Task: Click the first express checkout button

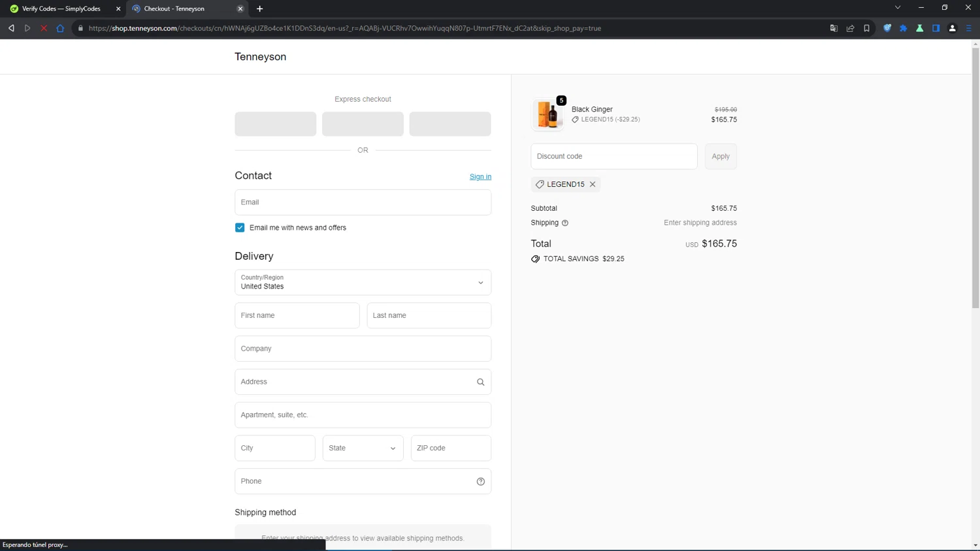Action: tap(276, 124)
